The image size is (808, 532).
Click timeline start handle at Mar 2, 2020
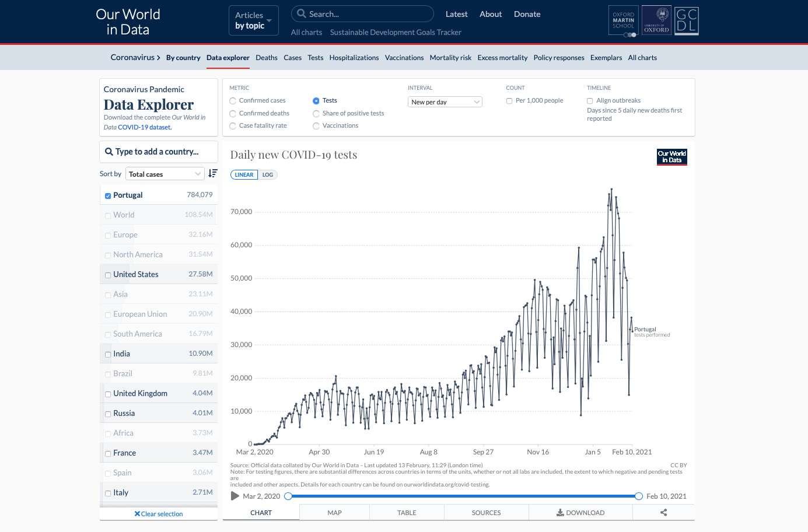pyautogui.click(x=288, y=496)
